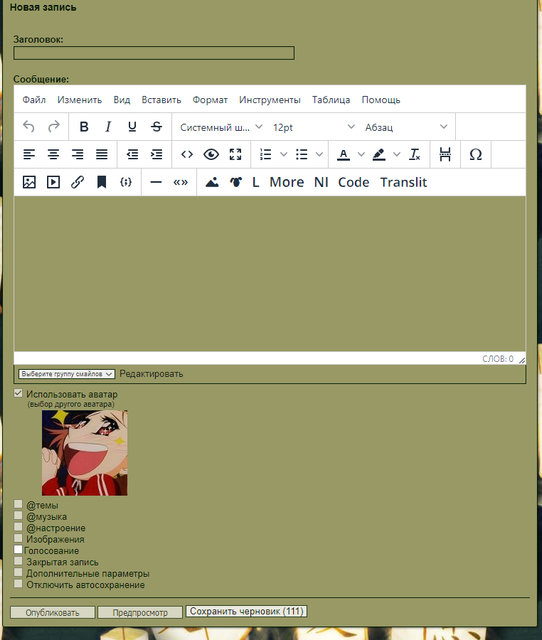Click the Translit toolbar button

point(404,182)
